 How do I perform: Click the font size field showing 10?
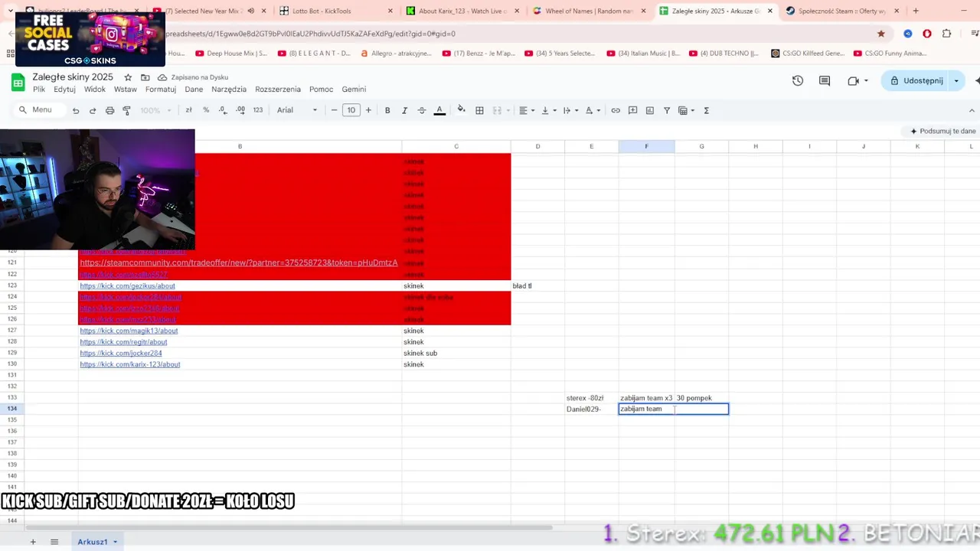(351, 110)
